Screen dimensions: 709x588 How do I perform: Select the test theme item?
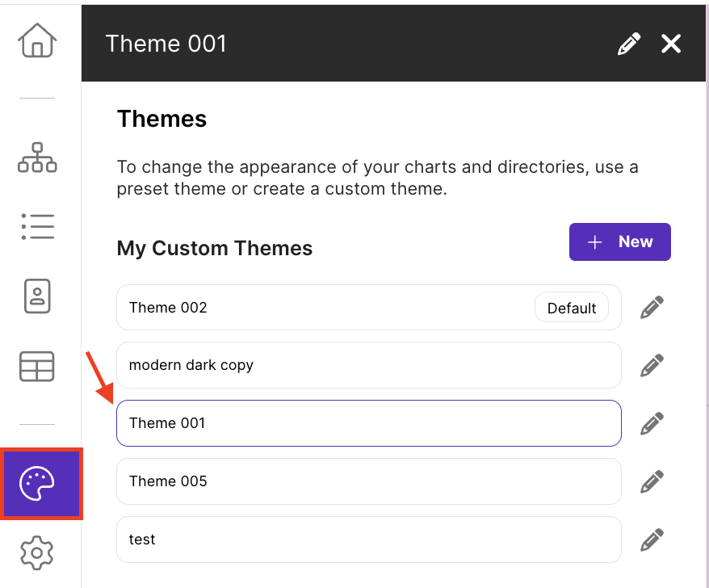click(369, 540)
